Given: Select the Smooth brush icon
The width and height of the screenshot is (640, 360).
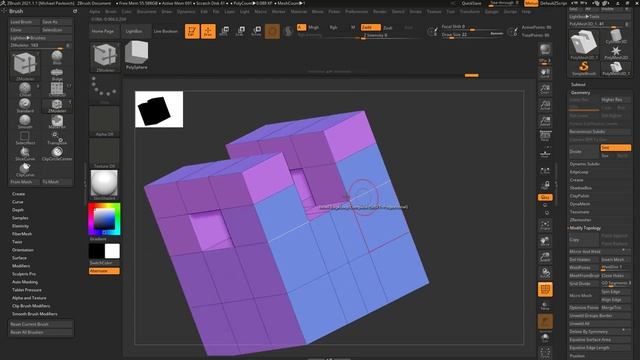Looking at the screenshot, I should pyautogui.click(x=25, y=121).
